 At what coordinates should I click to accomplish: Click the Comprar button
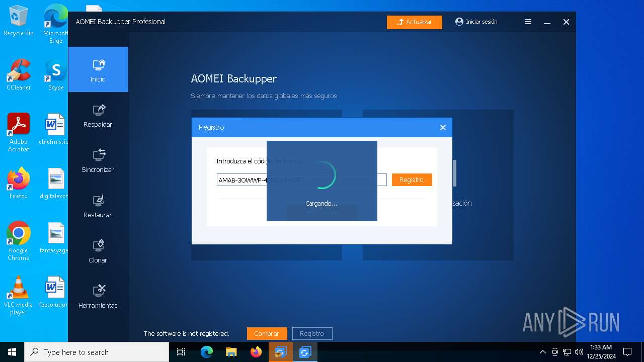pos(267,333)
